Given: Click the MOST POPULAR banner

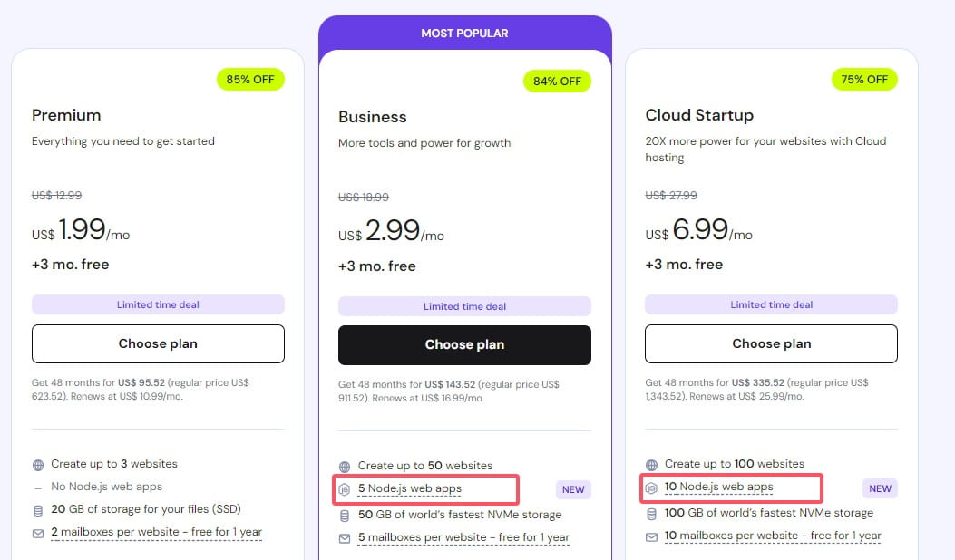Looking at the screenshot, I should click(x=464, y=34).
